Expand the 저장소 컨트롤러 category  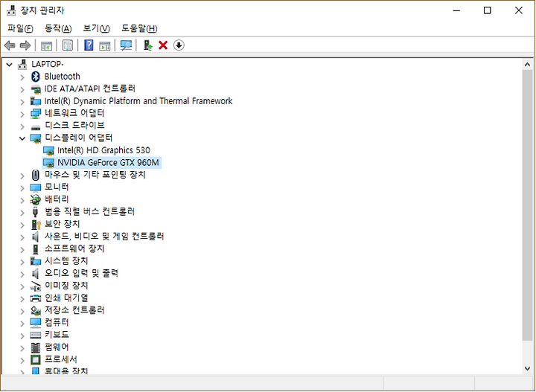tap(22, 311)
